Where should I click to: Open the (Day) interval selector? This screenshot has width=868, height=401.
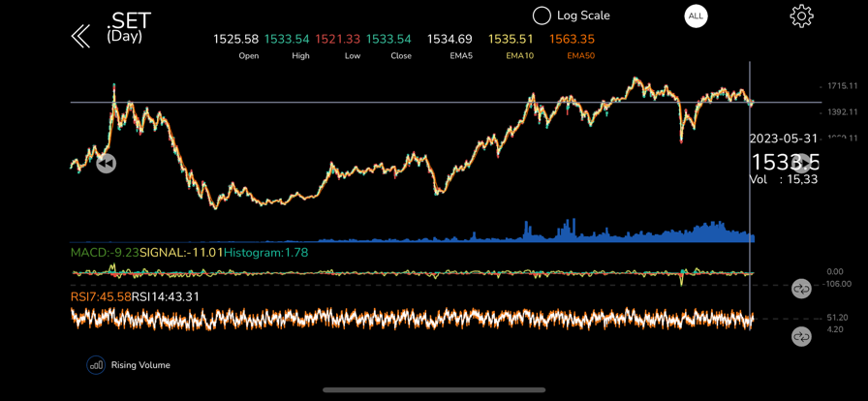tap(124, 37)
